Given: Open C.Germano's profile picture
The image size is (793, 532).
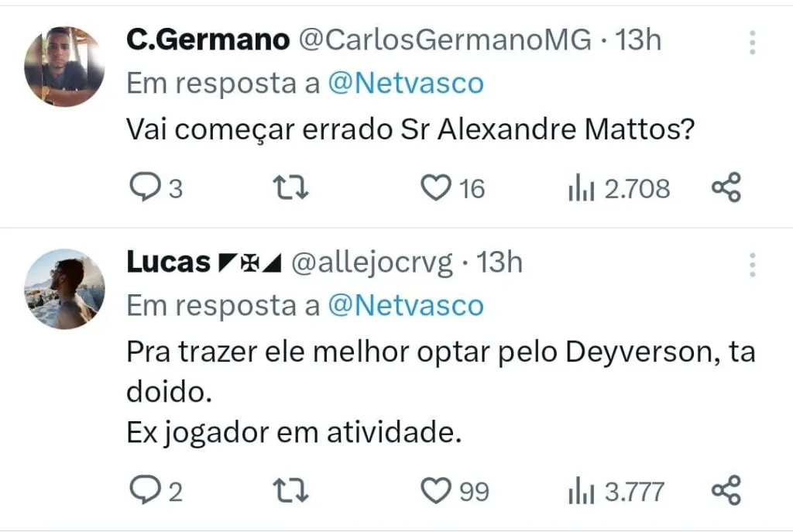Looking at the screenshot, I should click(64, 66).
